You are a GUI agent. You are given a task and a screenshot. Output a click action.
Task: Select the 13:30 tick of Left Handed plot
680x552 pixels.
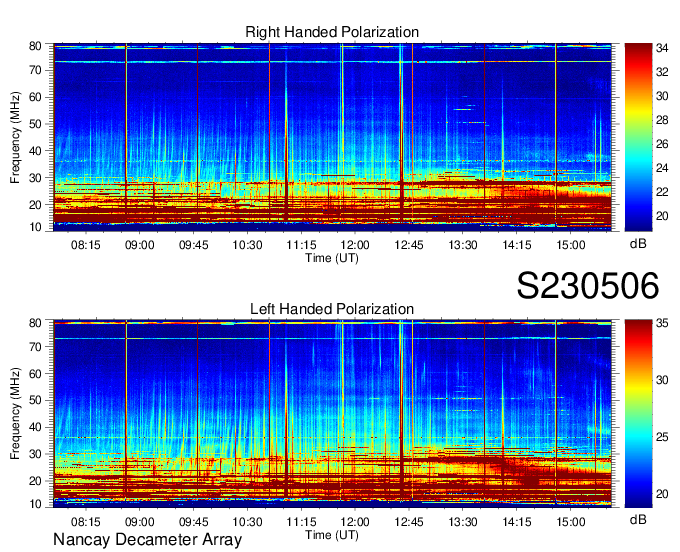(x=463, y=522)
